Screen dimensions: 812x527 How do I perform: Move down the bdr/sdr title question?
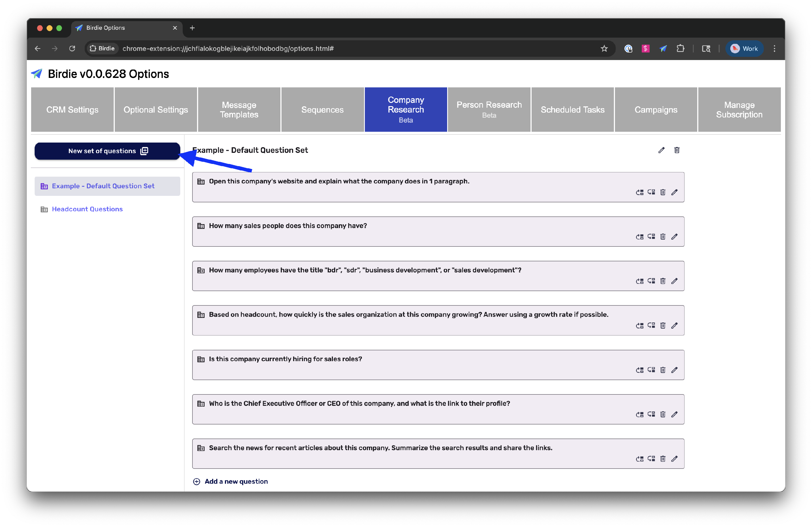[651, 281]
